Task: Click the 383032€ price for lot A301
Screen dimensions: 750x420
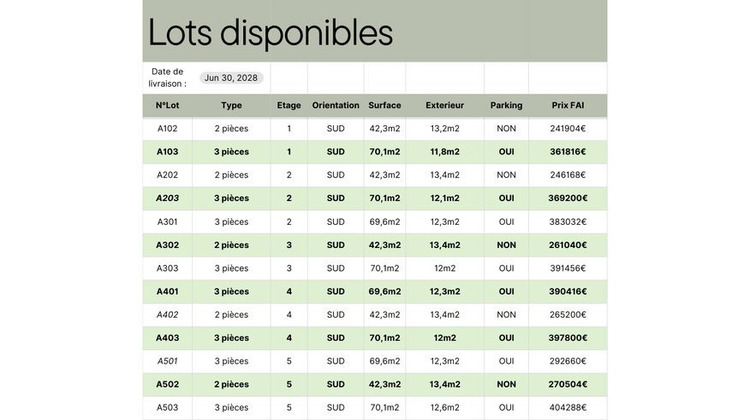Action: click(568, 222)
